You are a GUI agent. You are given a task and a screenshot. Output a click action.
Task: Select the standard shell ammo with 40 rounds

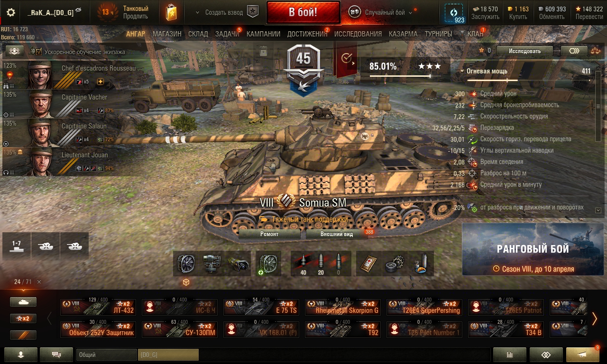303,264
